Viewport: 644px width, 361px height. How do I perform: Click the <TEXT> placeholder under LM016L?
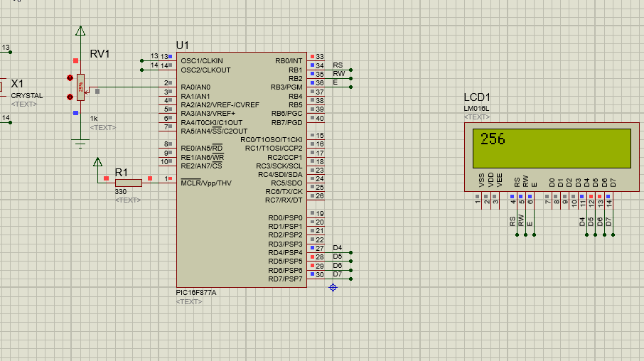[x=477, y=117]
